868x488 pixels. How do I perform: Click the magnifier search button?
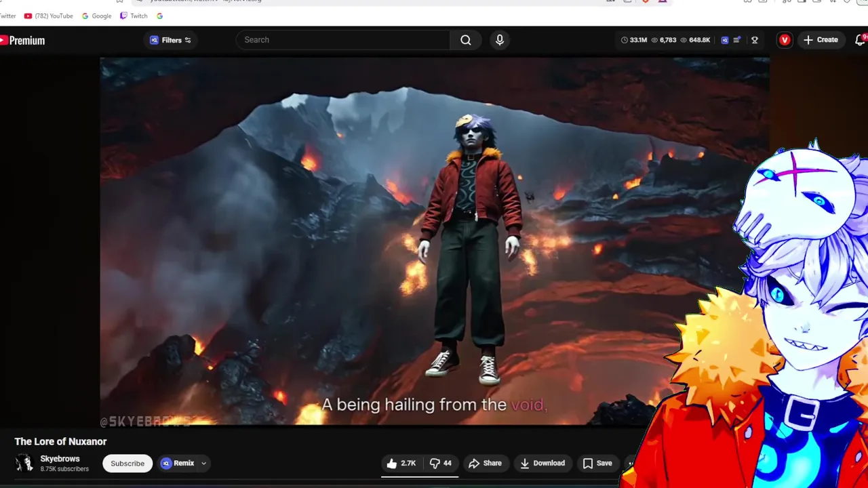pyautogui.click(x=466, y=40)
